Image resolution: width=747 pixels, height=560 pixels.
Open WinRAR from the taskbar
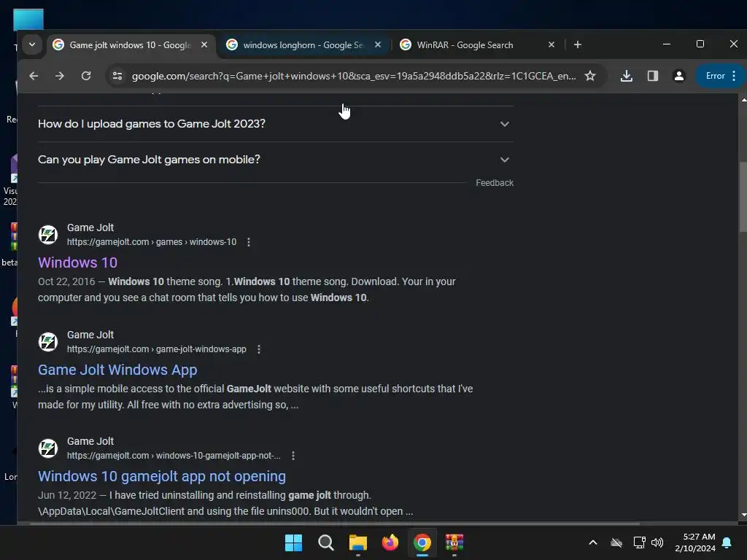pyautogui.click(x=454, y=542)
